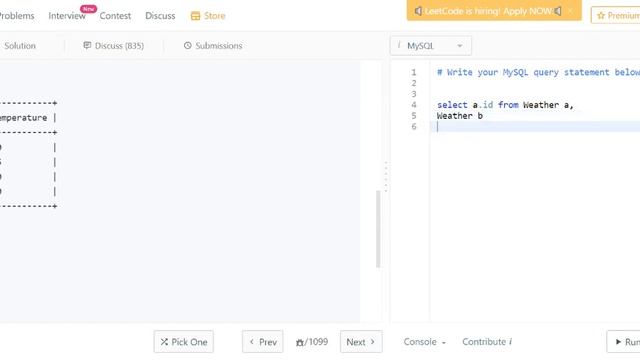
Task: Switch to the Discuss (835) tab
Action: click(113, 46)
